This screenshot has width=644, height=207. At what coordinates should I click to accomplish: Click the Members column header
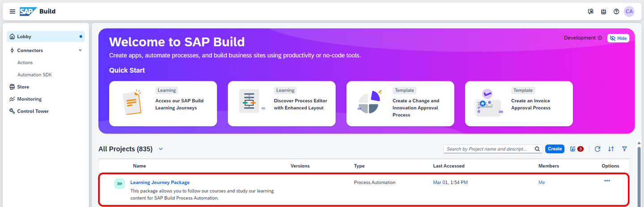click(x=549, y=166)
